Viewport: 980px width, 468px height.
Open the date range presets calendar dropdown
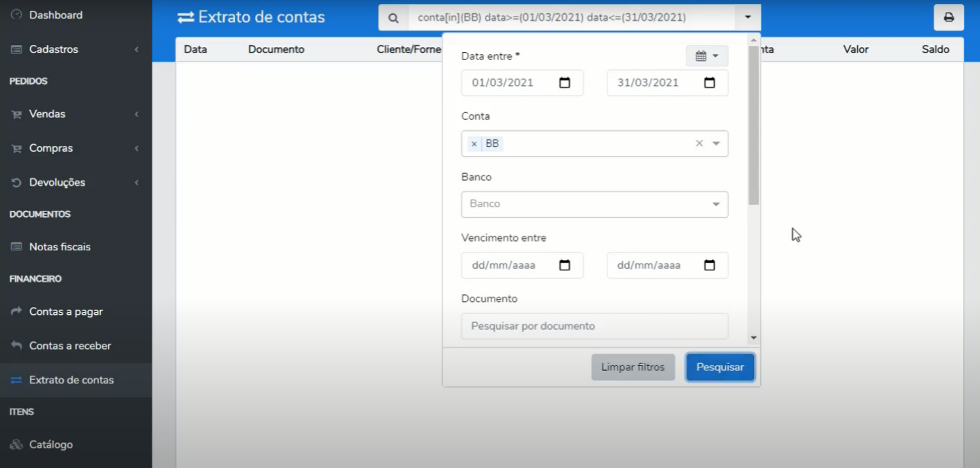pyautogui.click(x=707, y=56)
